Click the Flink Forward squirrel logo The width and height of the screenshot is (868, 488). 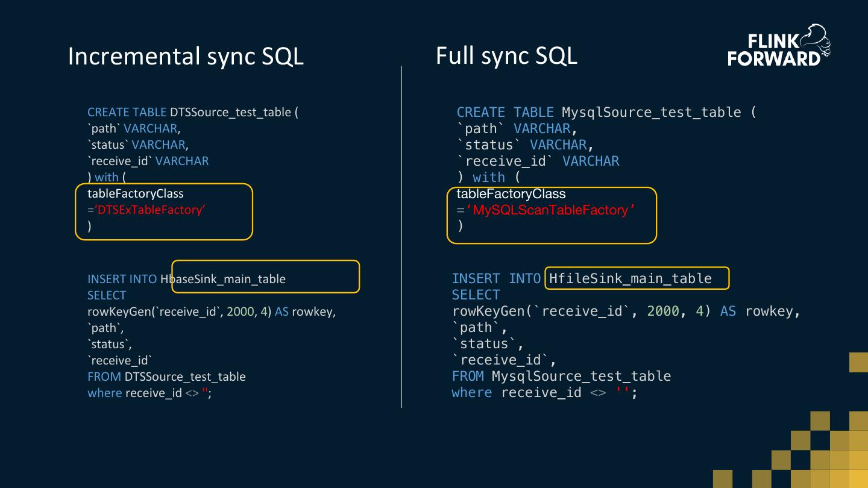pos(779,45)
